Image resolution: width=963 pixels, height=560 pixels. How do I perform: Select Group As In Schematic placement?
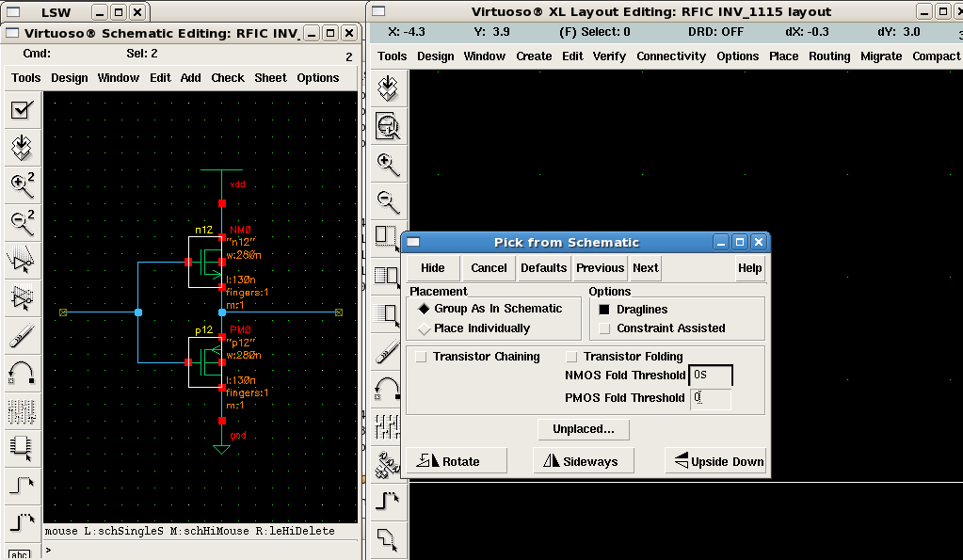click(490, 309)
